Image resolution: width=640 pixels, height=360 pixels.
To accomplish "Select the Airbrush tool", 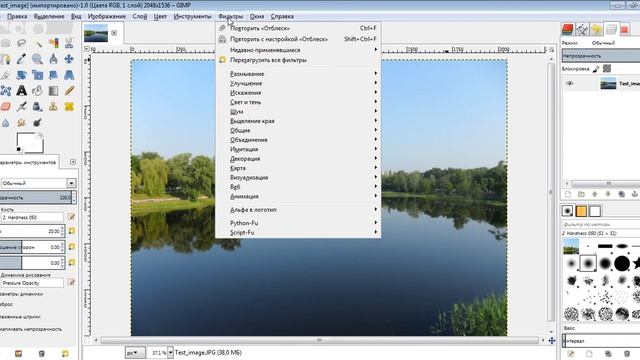I will coord(21,107).
